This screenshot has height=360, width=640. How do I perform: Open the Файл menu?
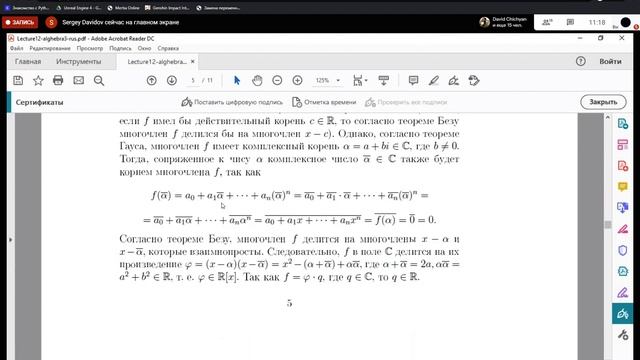(16, 48)
